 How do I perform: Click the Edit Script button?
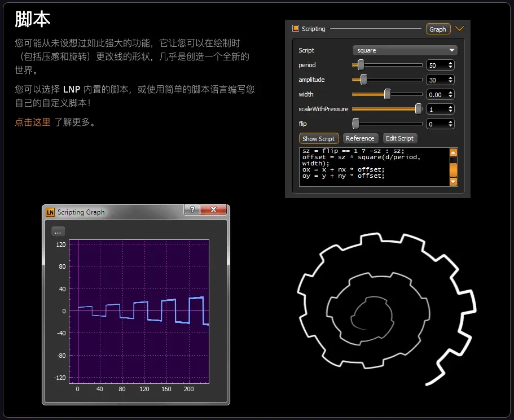click(x=399, y=138)
